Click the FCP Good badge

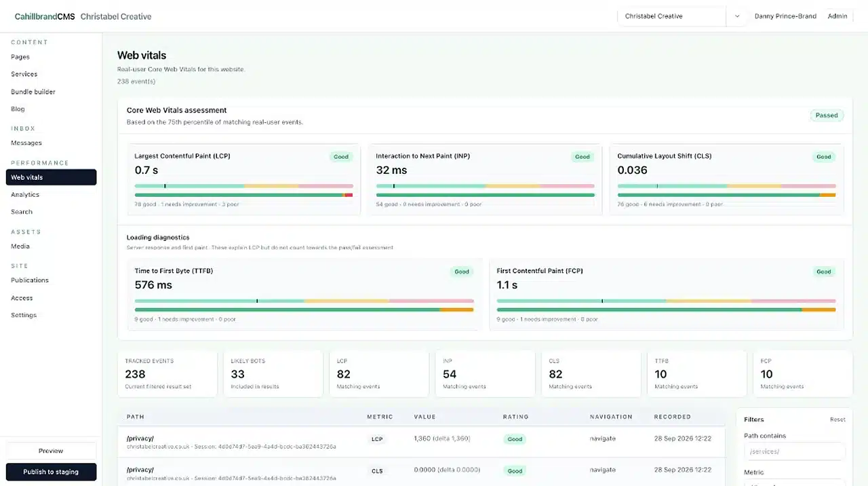click(824, 272)
